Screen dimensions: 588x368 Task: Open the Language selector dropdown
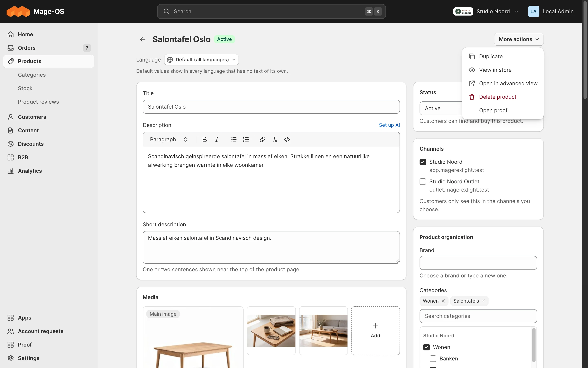point(202,60)
